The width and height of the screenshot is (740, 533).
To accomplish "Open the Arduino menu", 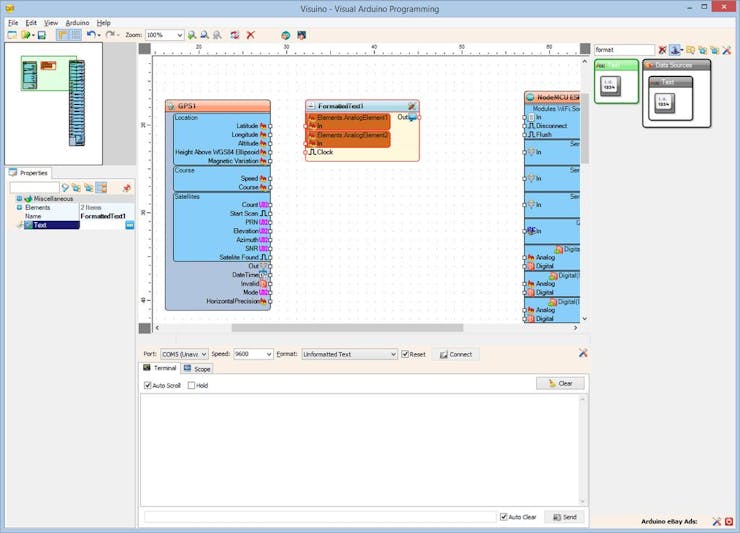I will [77, 22].
